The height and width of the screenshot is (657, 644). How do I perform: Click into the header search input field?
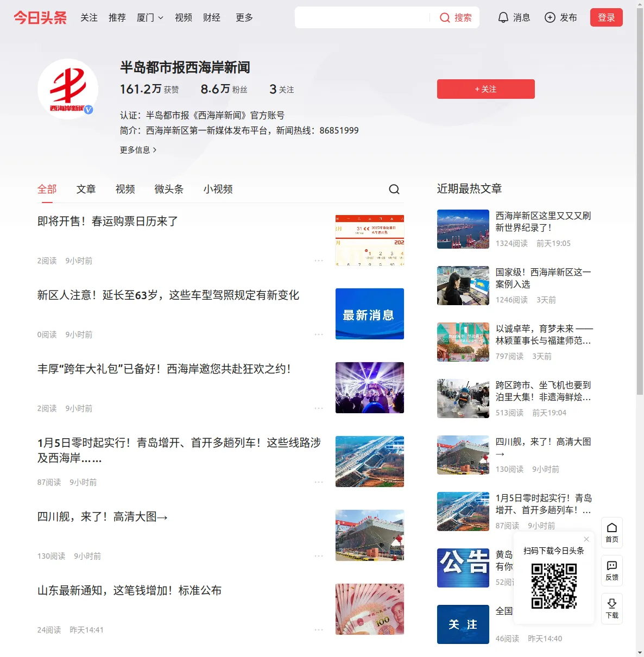click(x=363, y=17)
